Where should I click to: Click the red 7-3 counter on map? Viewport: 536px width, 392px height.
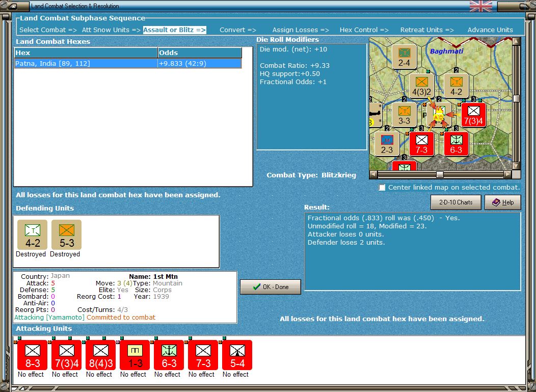pos(421,144)
